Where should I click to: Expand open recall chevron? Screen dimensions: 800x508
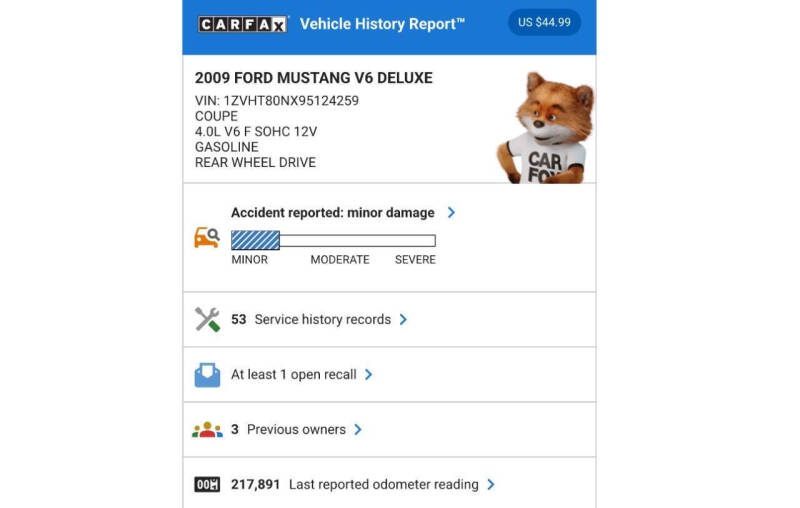click(368, 374)
